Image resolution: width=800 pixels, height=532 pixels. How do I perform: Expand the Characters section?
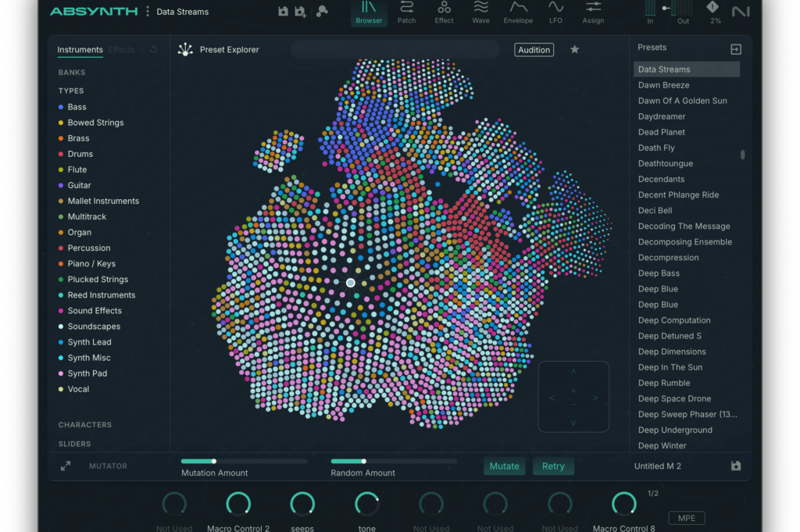coord(85,425)
